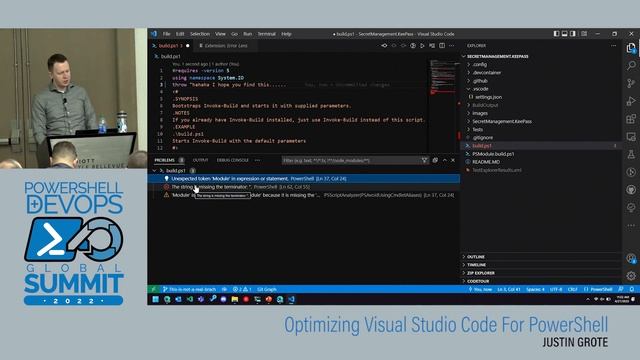Screen dimensions: 640x360
Task: Open customize layout button in title bar
Action: 584,34
